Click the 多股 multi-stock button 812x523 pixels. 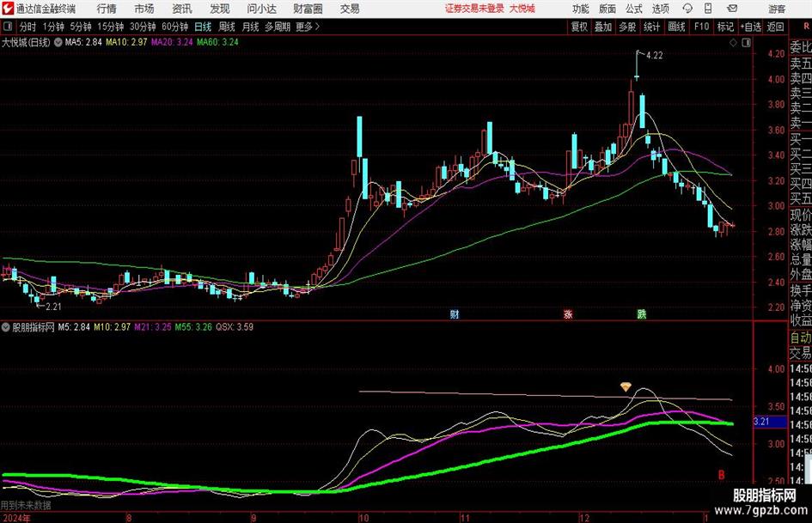click(x=627, y=27)
